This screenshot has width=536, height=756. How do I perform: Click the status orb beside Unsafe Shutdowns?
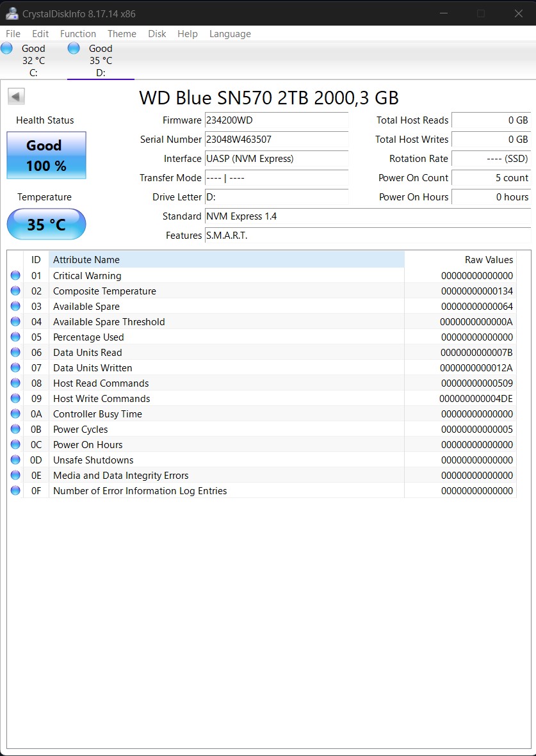pos(15,460)
